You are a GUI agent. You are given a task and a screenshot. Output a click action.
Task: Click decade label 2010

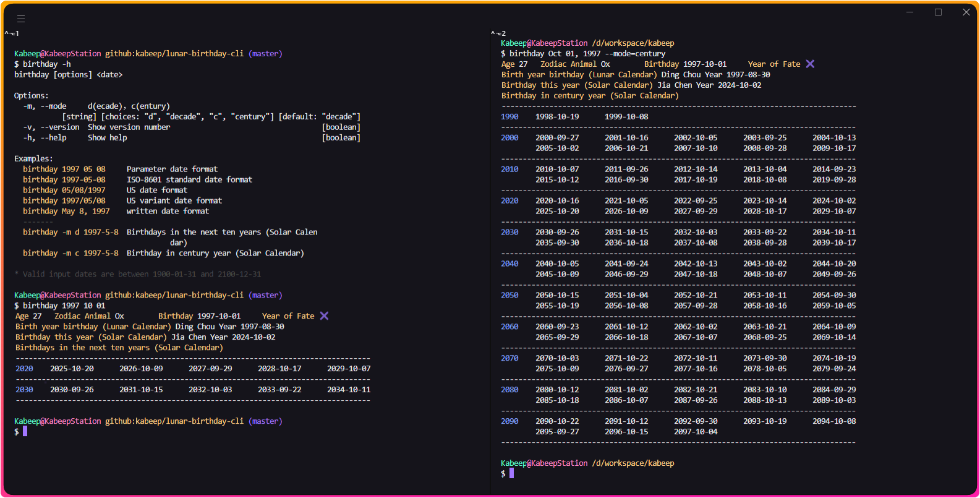pyautogui.click(x=509, y=170)
